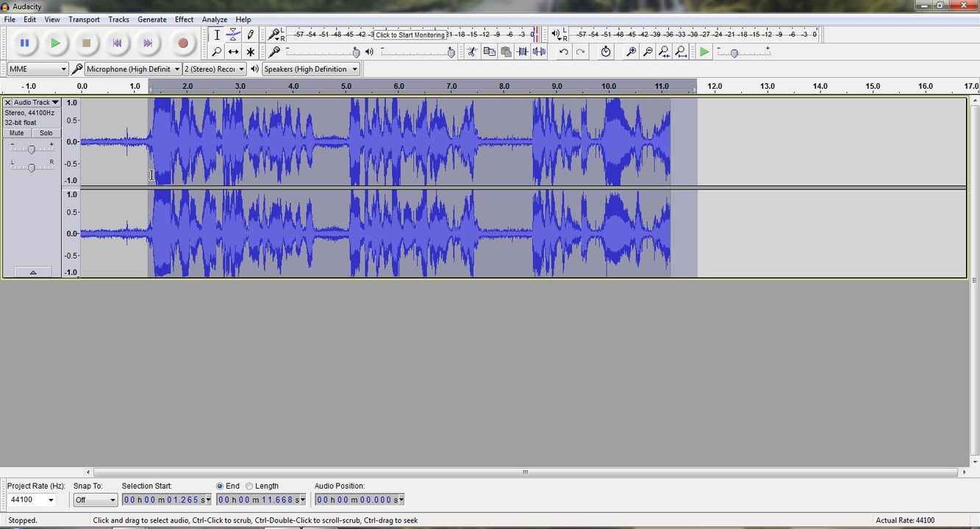Select the End radio button
This screenshot has width=980, height=529.
(x=220, y=486)
